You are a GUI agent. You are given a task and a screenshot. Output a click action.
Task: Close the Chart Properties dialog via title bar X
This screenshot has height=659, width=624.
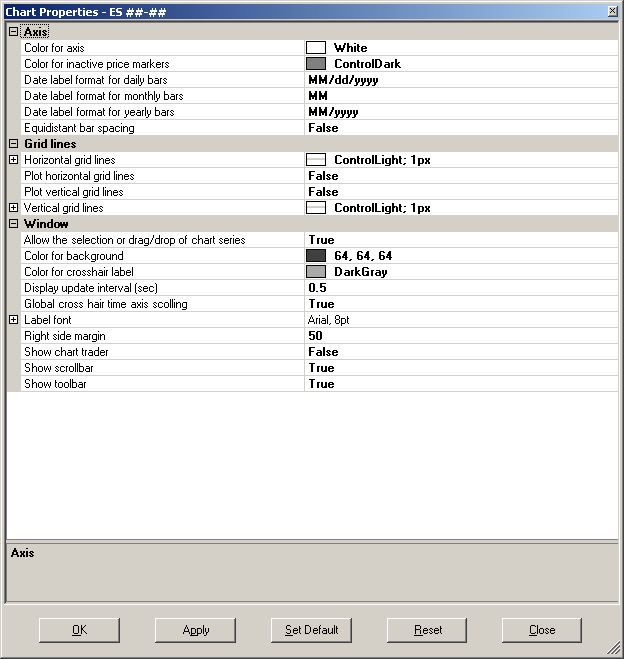pyautogui.click(x=613, y=11)
